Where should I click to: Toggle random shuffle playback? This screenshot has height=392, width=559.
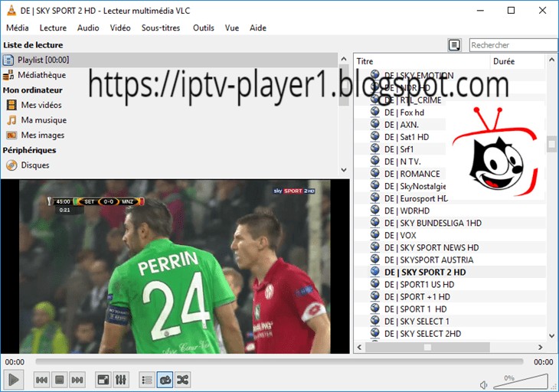point(182,380)
